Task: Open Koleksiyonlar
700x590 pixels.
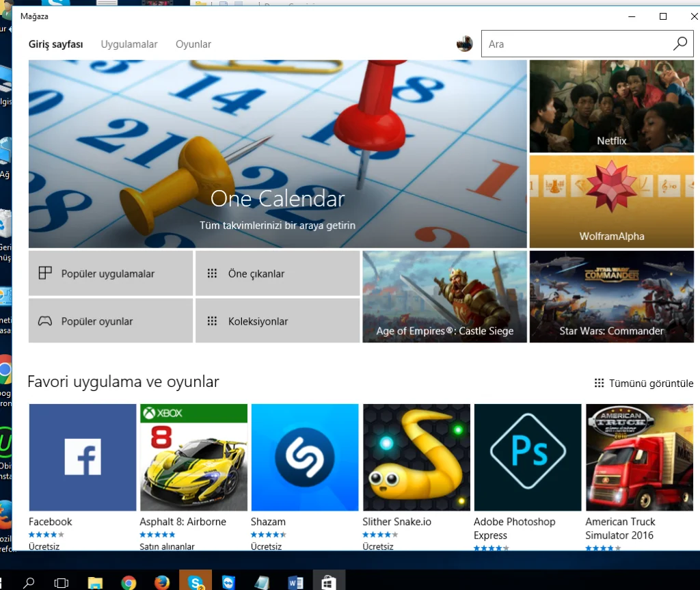Action: (x=278, y=321)
